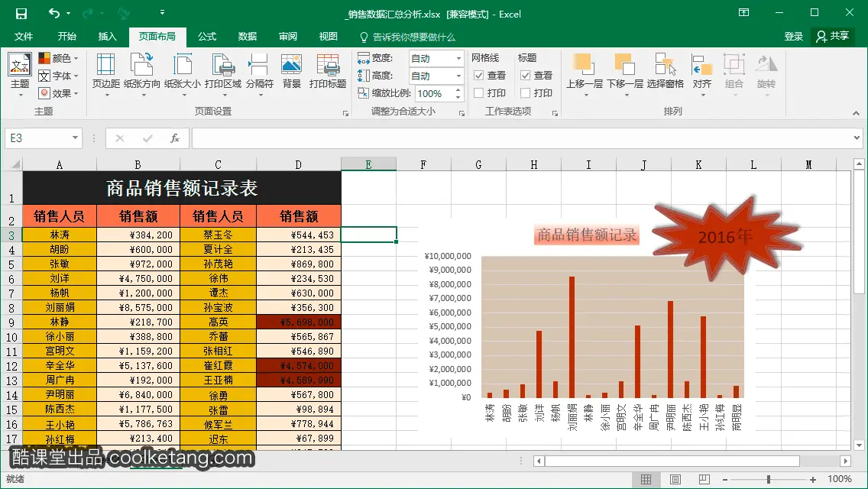This screenshot has width=868, height=489.
Task: Click vertical scrollbar down arrow
Action: pos(859,445)
